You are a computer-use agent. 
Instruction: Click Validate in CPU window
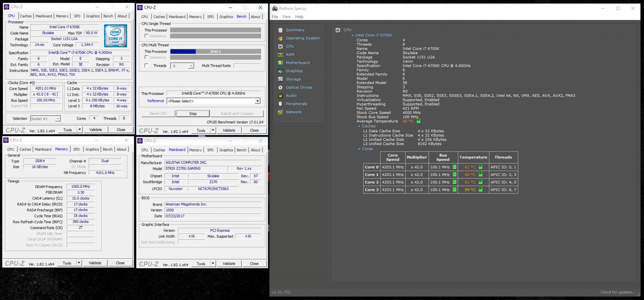pos(96,129)
